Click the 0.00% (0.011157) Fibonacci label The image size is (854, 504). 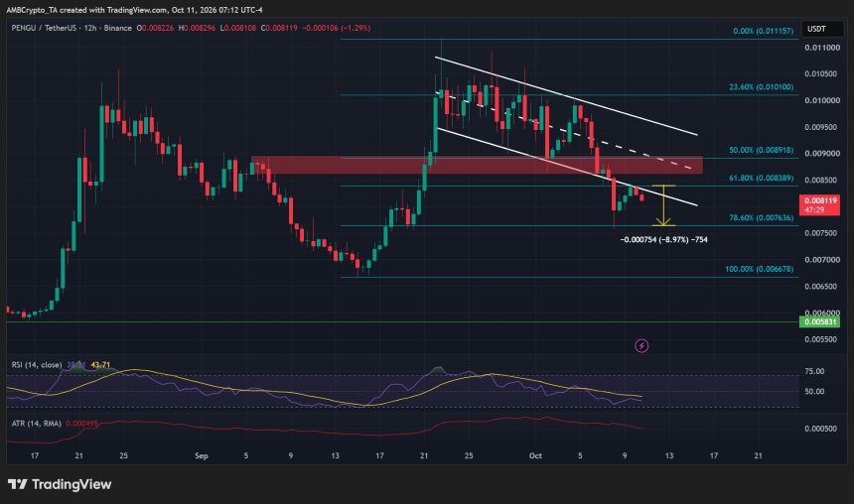(x=763, y=31)
